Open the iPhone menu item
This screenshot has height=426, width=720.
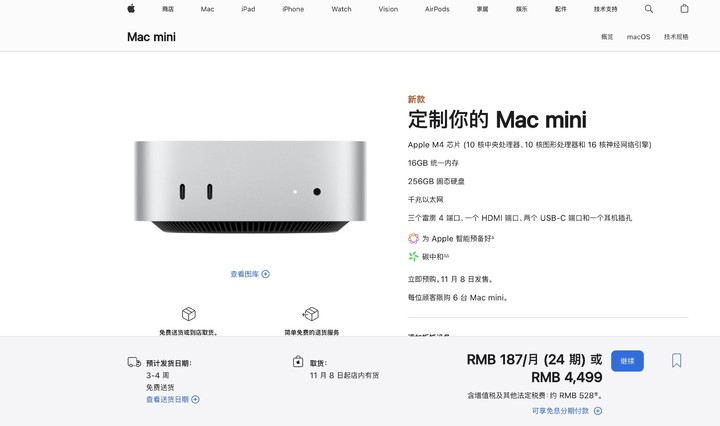pyautogui.click(x=293, y=9)
